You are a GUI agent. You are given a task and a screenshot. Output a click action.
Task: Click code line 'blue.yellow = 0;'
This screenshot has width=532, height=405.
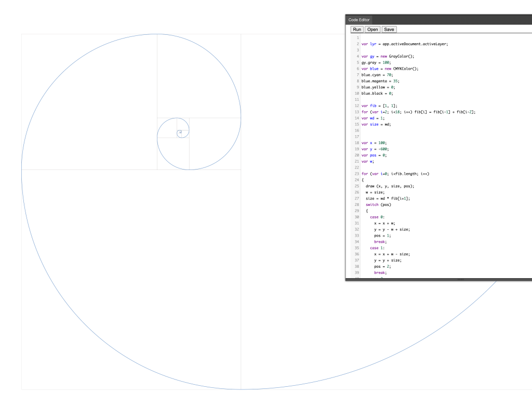(378, 87)
